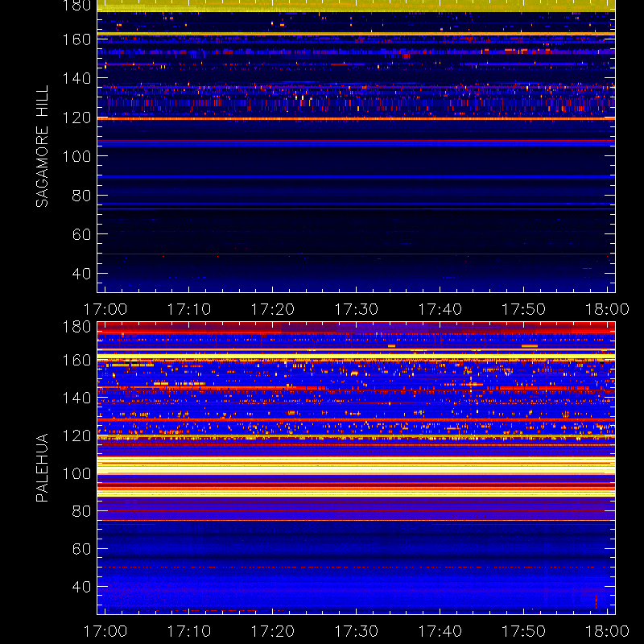Image resolution: width=644 pixels, height=644 pixels.
Task: Click 17:40 under the Sagamore Hill plot
Action: tap(440, 309)
